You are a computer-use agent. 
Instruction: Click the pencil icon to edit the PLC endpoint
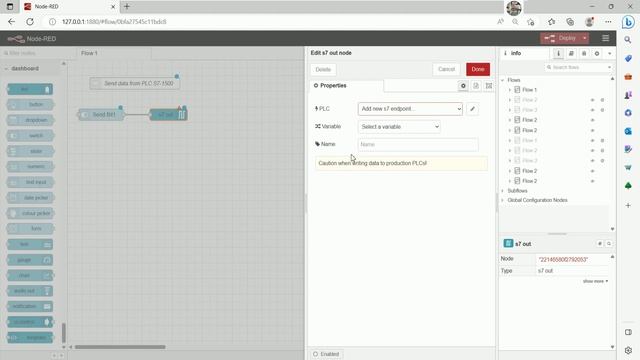[x=472, y=109]
